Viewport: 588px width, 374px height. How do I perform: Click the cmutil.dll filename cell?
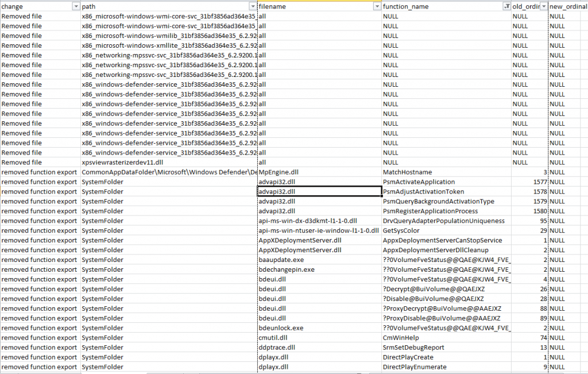(273, 338)
